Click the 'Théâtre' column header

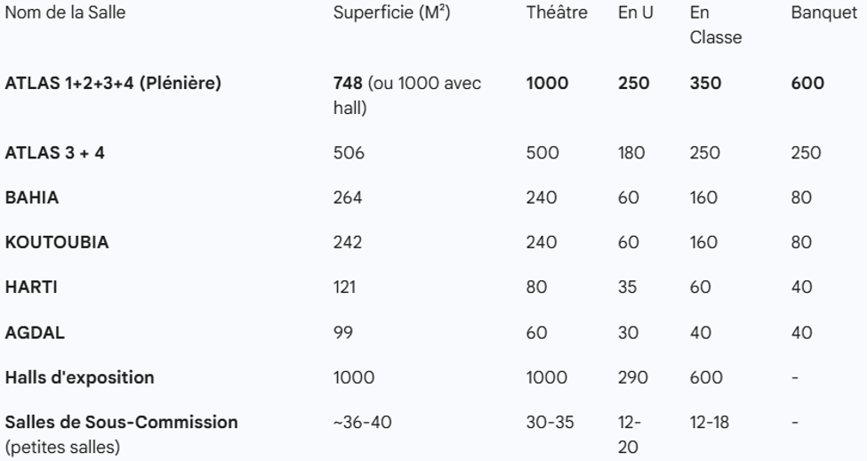557,13
